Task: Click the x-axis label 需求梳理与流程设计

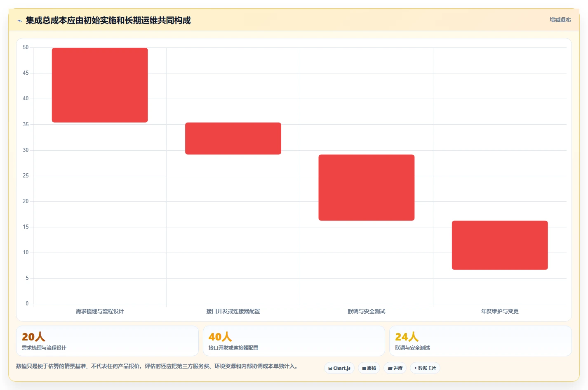Action: point(100,311)
